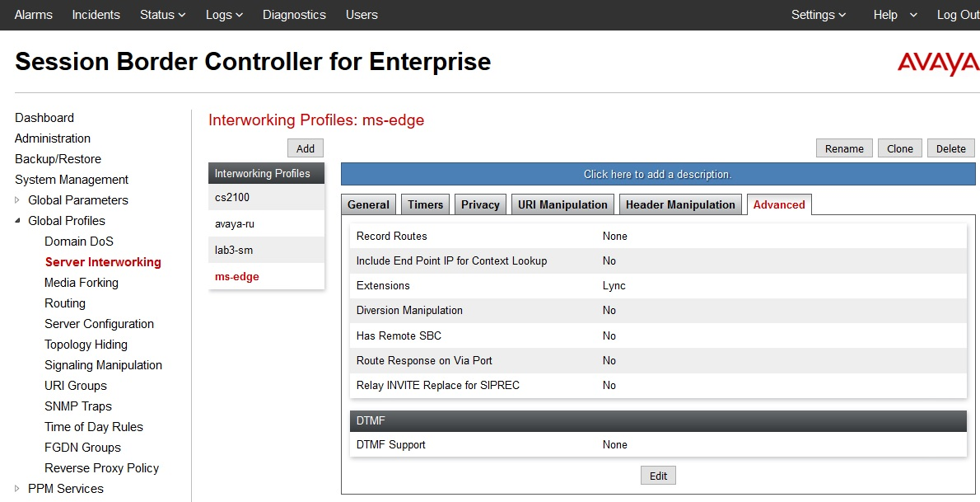980x502 pixels.
Task: Open the Users page
Action: click(x=362, y=15)
